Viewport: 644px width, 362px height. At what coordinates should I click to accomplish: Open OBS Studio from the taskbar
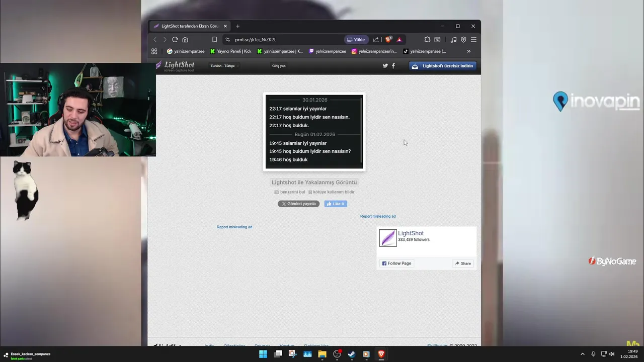pos(337,354)
